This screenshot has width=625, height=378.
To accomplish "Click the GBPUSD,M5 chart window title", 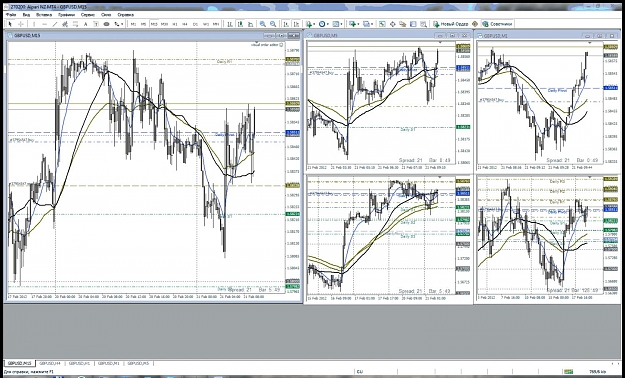I will (326, 35).
